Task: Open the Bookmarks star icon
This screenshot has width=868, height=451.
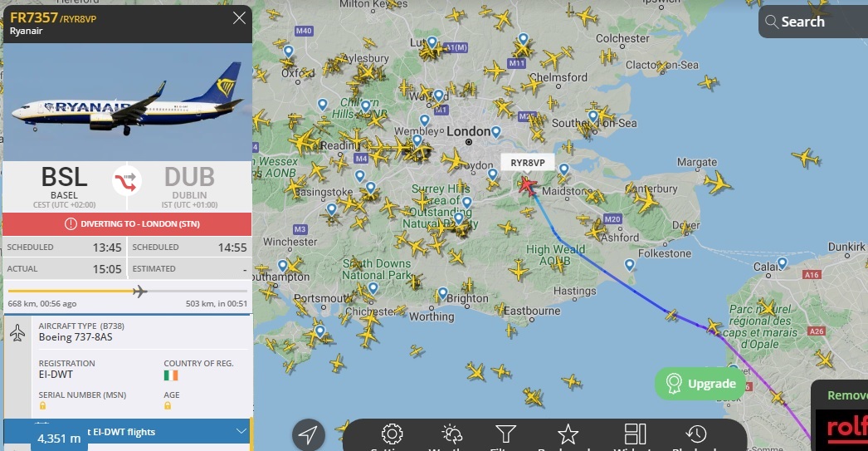Action: coord(568,434)
